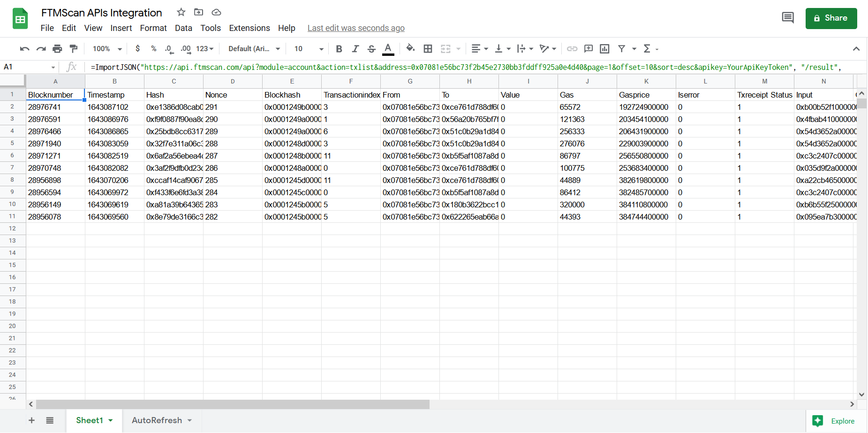
Task: Open the zoom level dropdown
Action: tap(107, 49)
